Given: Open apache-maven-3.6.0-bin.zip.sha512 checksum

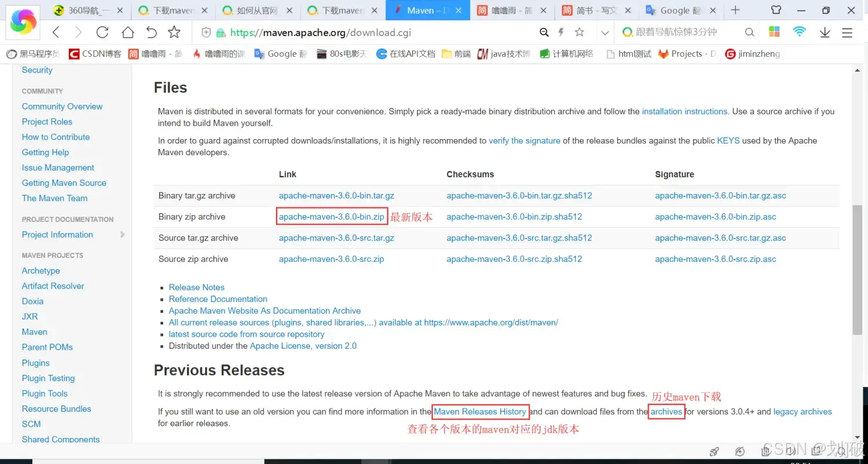Looking at the screenshot, I should [x=514, y=217].
